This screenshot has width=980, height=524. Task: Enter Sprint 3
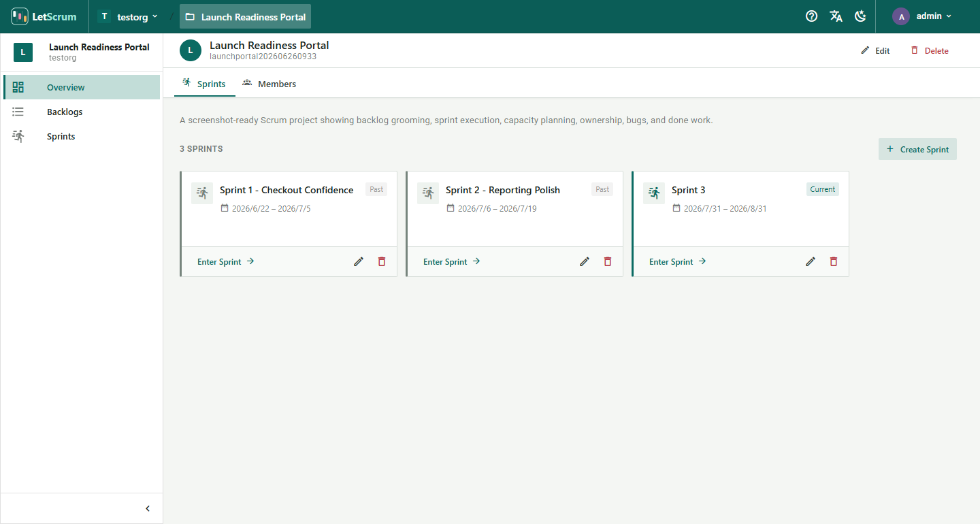click(x=678, y=261)
